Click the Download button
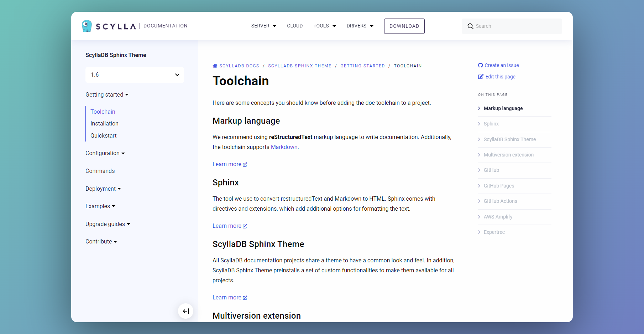Image resolution: width=644 pixels, height=334 pixels. [x=404, y=26]
